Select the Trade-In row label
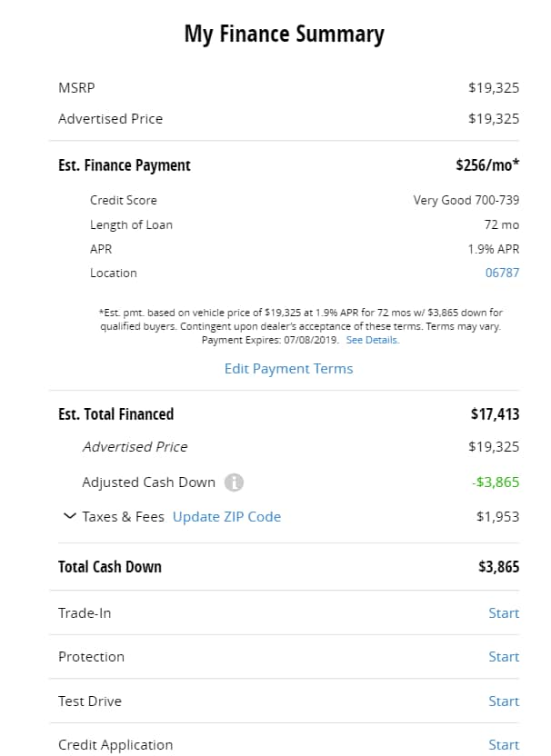The image size is (551, 756). click(x=85, y=613)
